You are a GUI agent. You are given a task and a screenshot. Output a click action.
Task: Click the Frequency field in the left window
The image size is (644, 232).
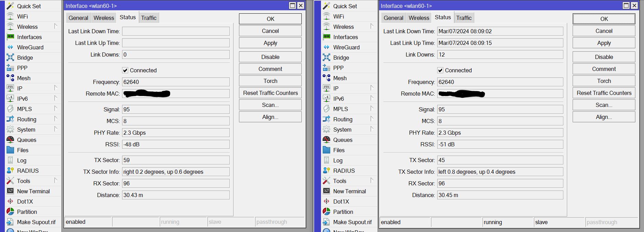pos(176,82)
